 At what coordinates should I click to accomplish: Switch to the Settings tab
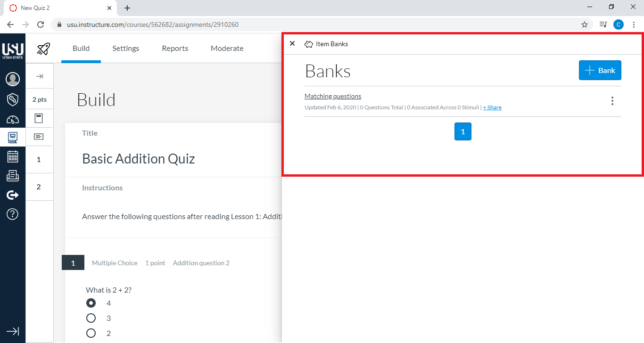[x=125, y=48]
